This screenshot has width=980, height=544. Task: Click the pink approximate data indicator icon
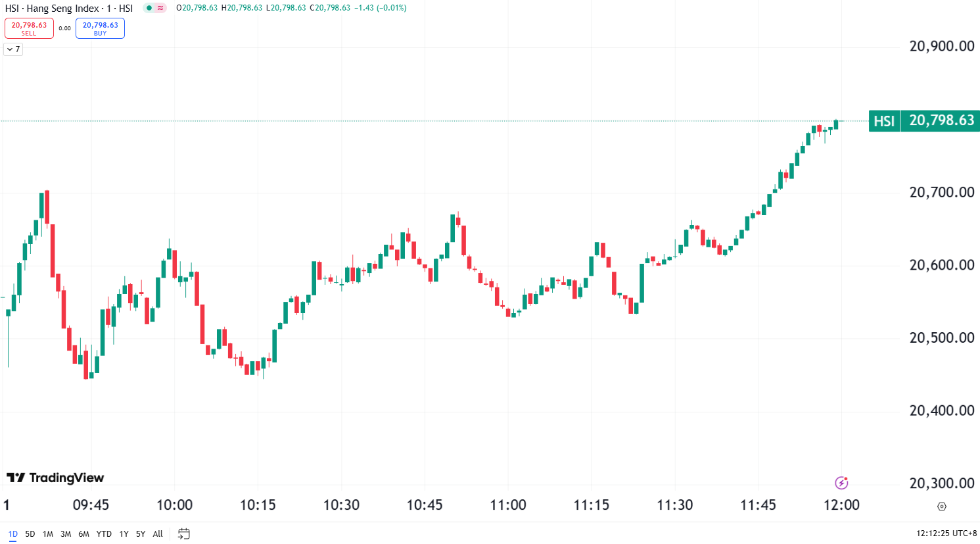pyautogui.click(x=160, y=9)
